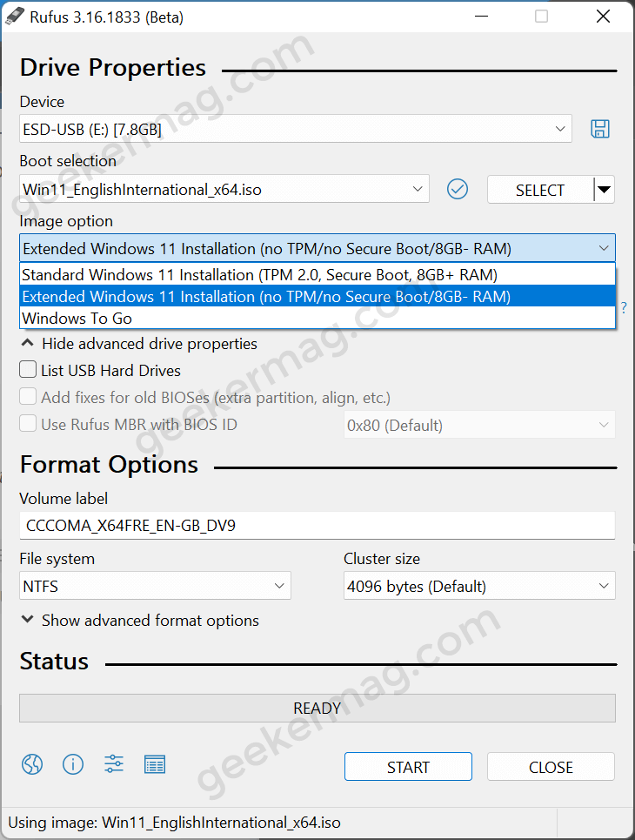Minimize the Rufus window

[481, 16]
